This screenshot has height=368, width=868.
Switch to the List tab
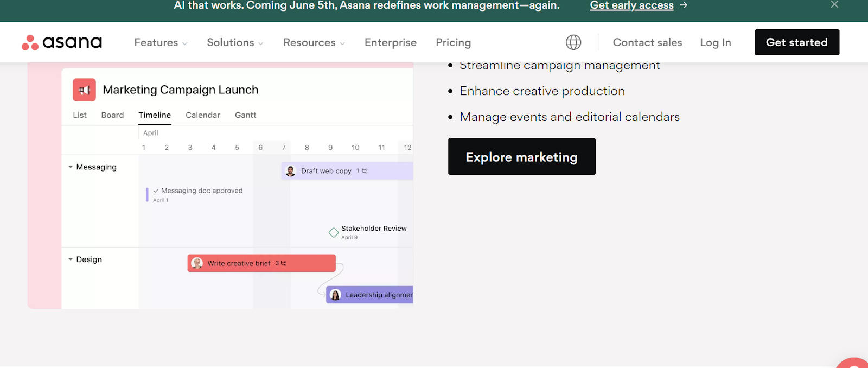click(80, 115)
